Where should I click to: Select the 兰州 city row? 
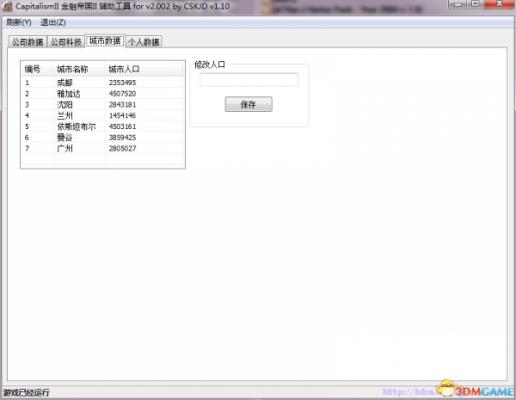[x=103, y=115]
